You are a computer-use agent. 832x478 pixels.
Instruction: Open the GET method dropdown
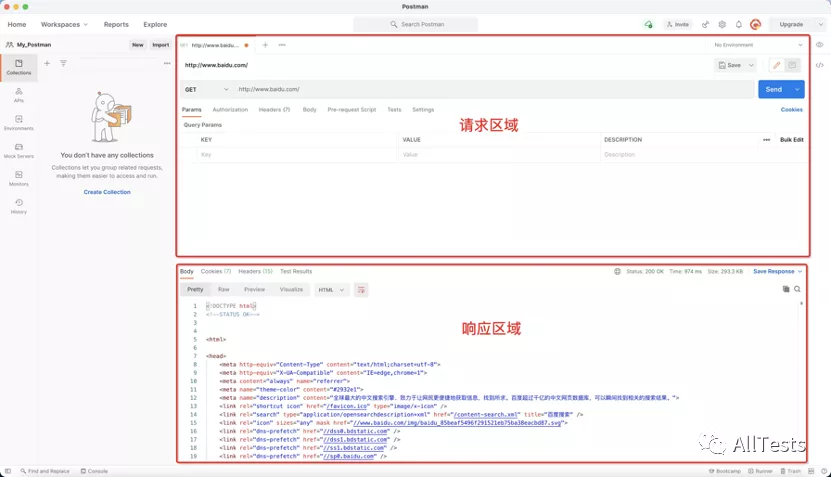(x=206, y=90)
